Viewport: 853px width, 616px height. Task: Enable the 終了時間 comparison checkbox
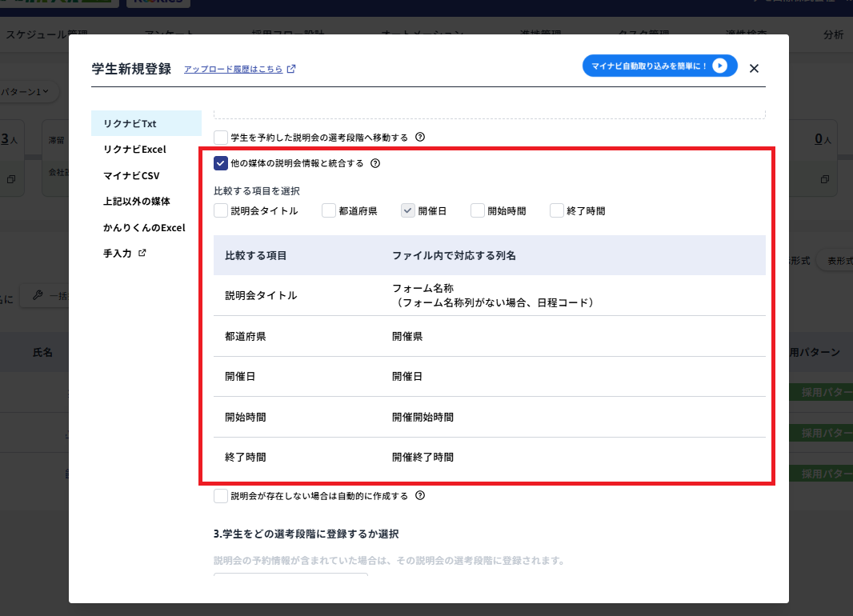click(557, 211)
